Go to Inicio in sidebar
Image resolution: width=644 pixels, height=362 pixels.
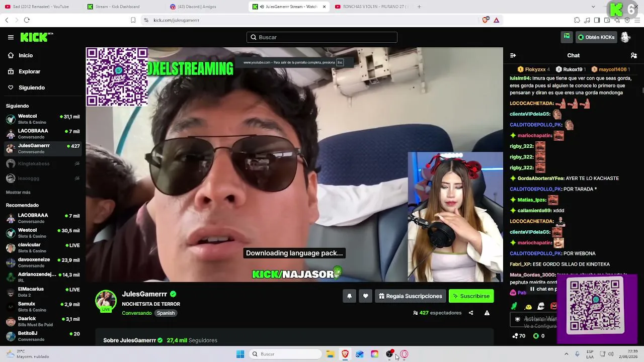coord(26,55)
